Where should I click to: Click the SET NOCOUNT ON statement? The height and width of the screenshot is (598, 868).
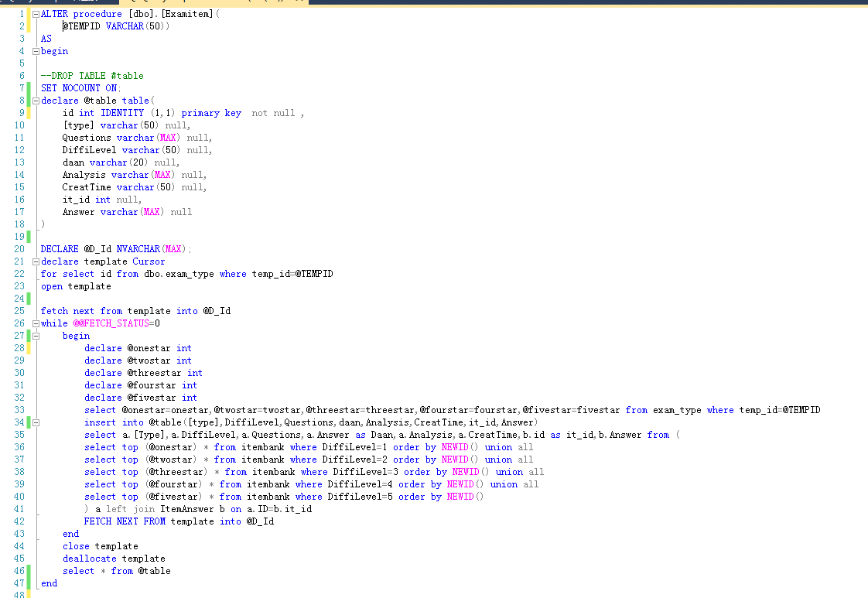(80, 88)
